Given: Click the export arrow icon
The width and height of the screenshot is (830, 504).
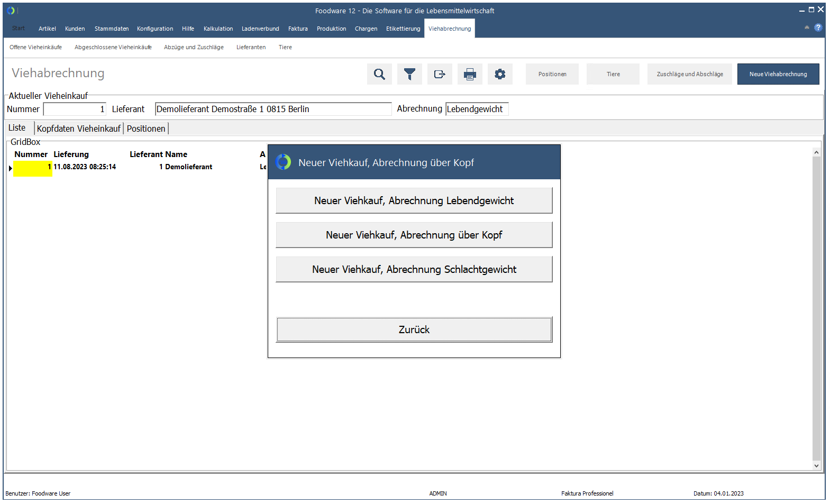Looking at the screenshot, I should (440, 74).
